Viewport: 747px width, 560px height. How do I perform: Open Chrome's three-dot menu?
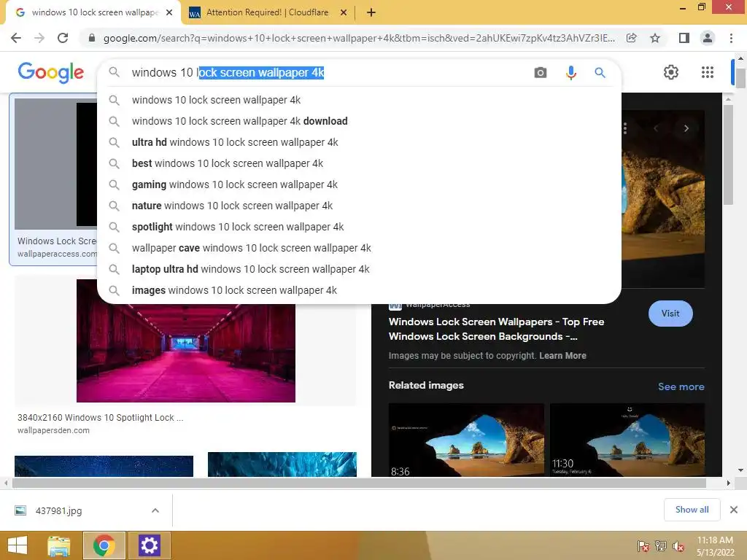coord(731,38)
